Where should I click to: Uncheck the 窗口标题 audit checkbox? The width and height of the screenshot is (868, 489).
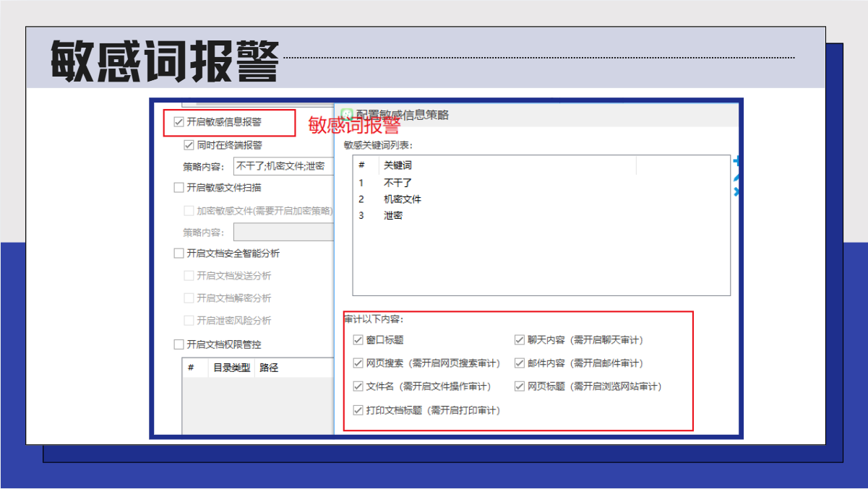pos(358,340)
